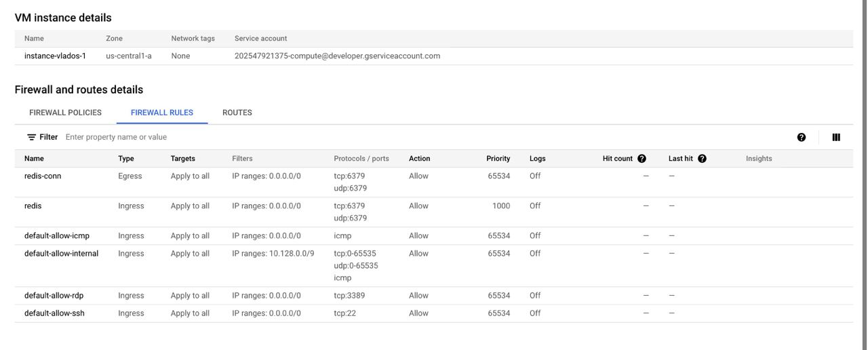Screen dimensions: 868x350
Task: Sort rules by Priority column header
Action: pyautogui.click(x=498, y=159)
